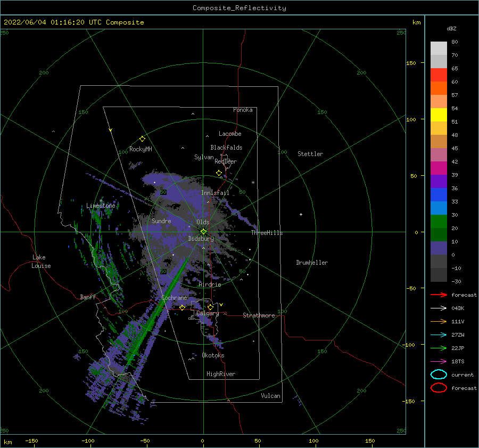Click the yellow diamond marker near RockyMH
This screenshot has width=479, height=448.
(x=142, y=139)
